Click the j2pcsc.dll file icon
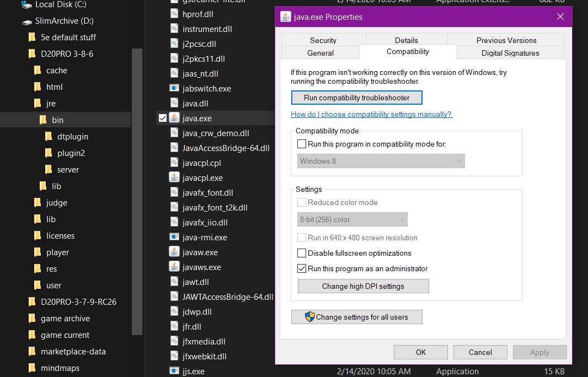Image resolution: width=588 pixels, height=377 pixels. pos(174,44)
